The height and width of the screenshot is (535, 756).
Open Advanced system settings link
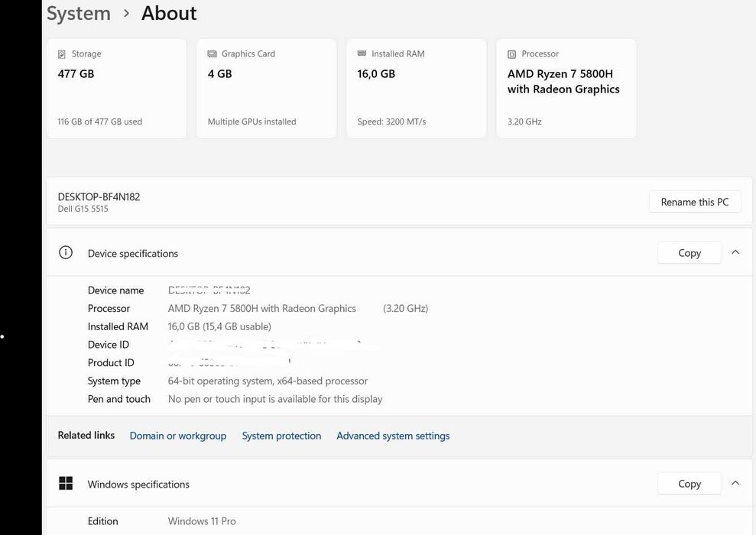point(393,436)
